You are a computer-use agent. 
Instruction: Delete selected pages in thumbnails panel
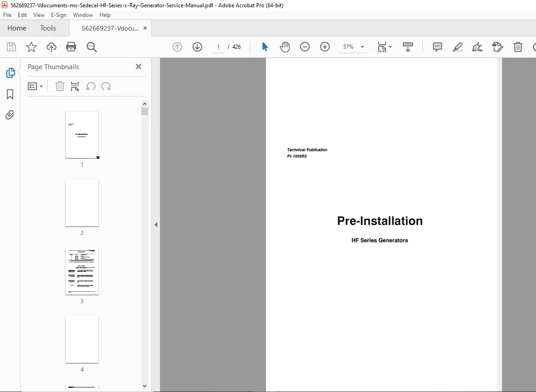tap(60, 86)
